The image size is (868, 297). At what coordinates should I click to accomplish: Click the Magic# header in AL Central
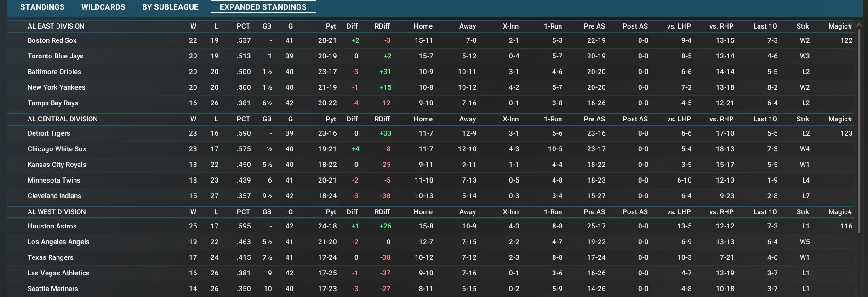click(839, 119)
